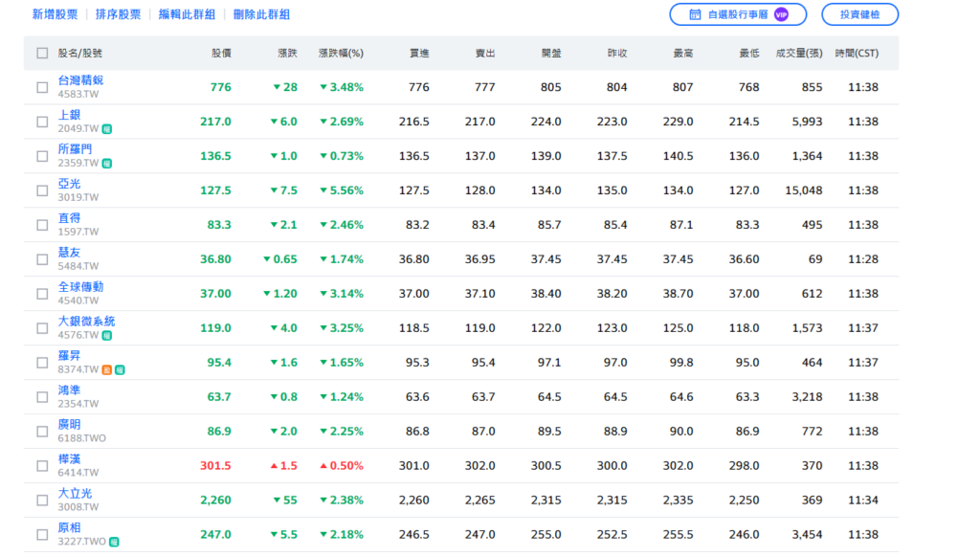Image resolution: width=980 pixels, height=557 pixels.
Task: Open the 羅昇 stock link
Action: coord(69,356)
